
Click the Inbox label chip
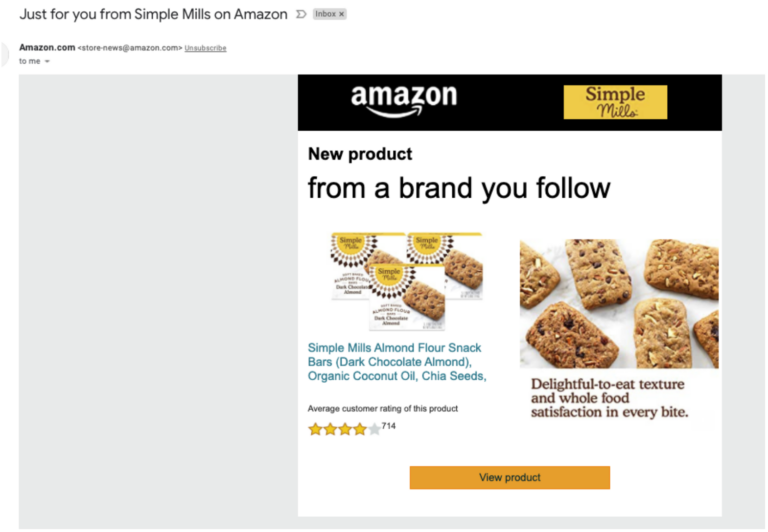pos(325,14)
